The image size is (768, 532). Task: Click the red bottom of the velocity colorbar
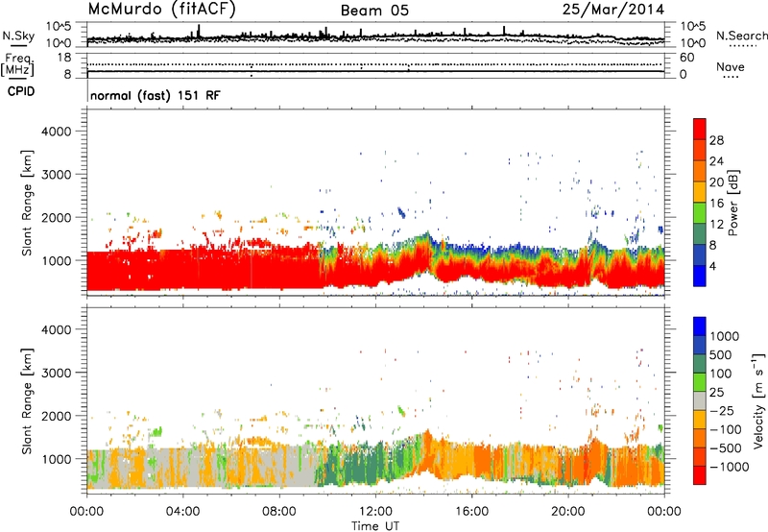700,475
